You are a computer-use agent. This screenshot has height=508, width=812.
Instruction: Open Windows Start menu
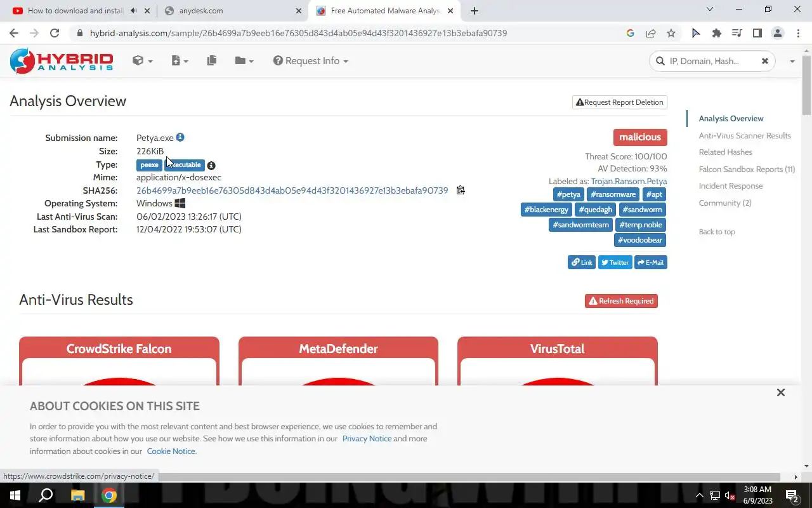[15, 495]
